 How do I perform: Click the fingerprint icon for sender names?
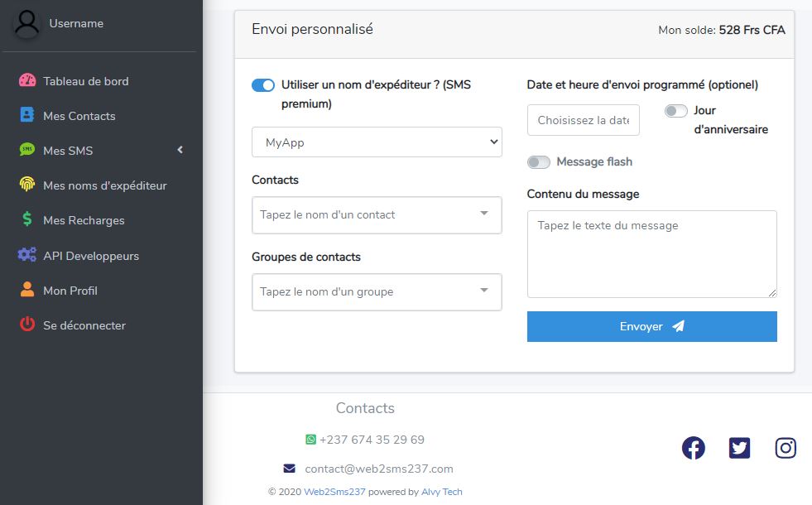(x=27, y=185)
